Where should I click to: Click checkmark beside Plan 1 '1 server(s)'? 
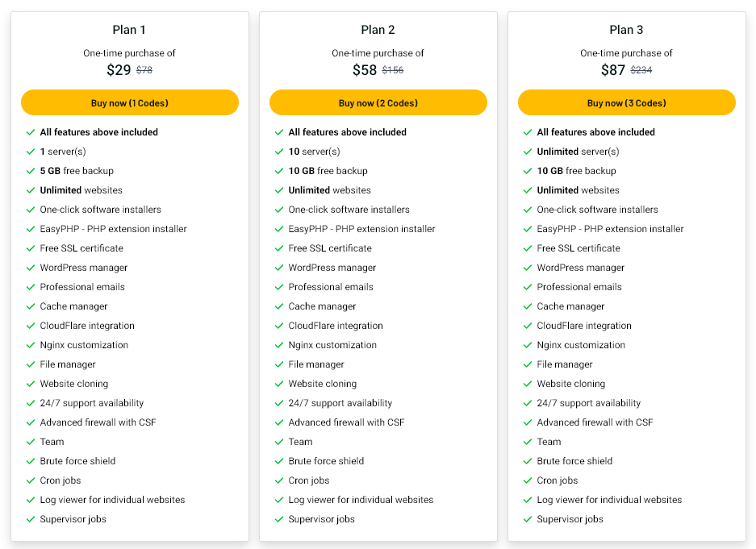[x=31, y=152]
